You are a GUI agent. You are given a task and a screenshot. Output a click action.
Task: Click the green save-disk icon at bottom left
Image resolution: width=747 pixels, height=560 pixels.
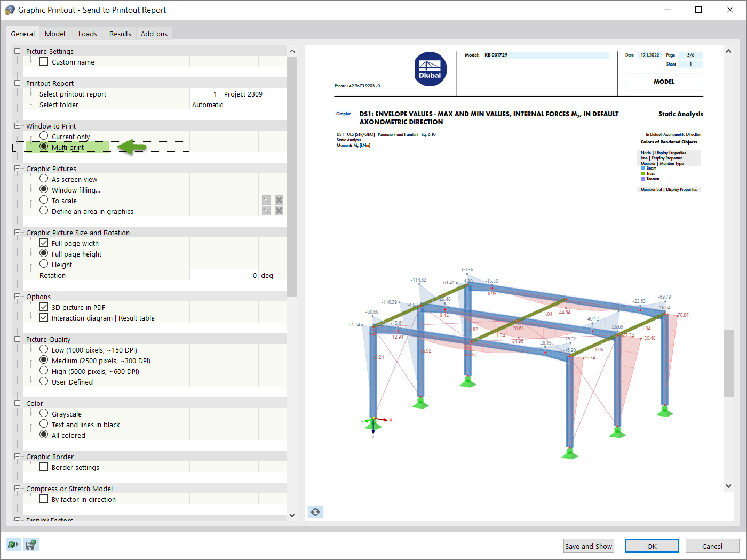31,545
